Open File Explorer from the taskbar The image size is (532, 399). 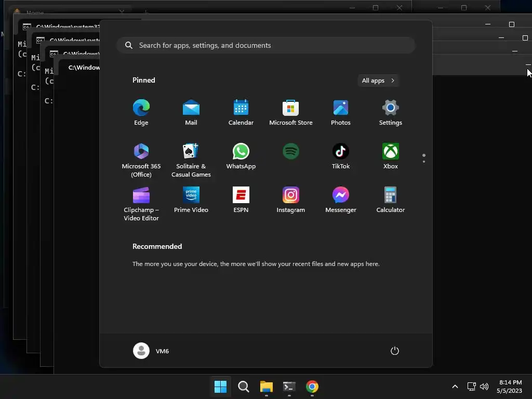pos(267,387)
